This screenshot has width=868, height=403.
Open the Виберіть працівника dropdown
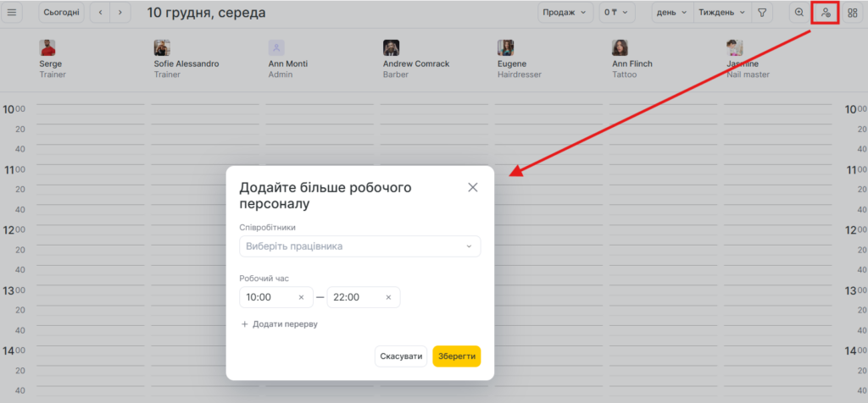[x=360, y=246]
